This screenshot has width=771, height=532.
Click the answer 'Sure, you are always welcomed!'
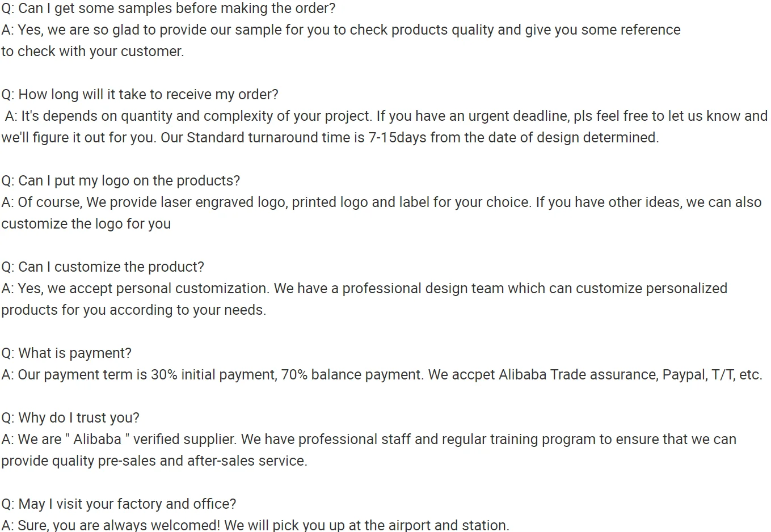(119, 525)
